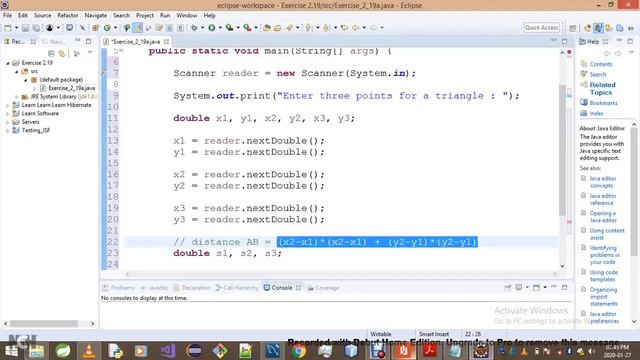Click the Forward navigation arrow icon
The height and width of the screenshot is (360, 640).
pyautogui.click(x=373, y=28)
